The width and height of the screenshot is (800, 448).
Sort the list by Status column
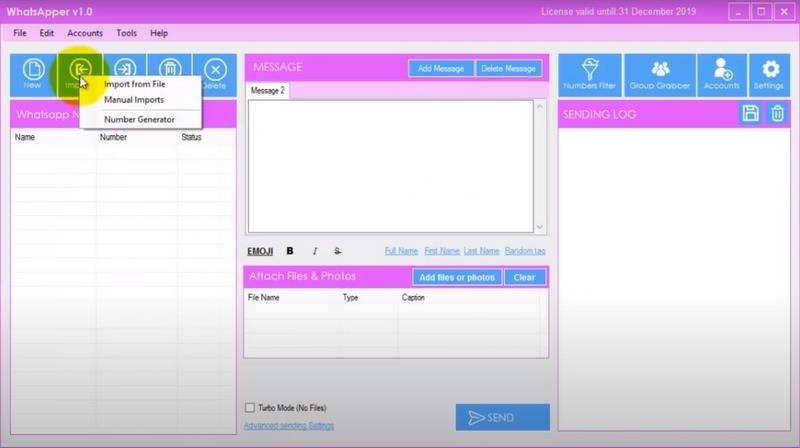pos(191,137)
